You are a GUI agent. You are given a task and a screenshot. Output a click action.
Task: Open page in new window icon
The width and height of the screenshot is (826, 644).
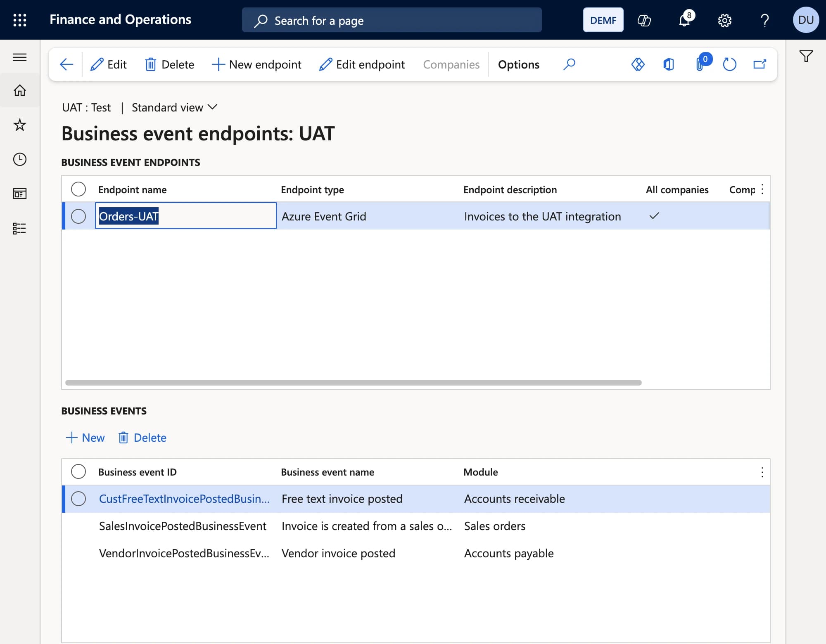(x=760, y=64)
